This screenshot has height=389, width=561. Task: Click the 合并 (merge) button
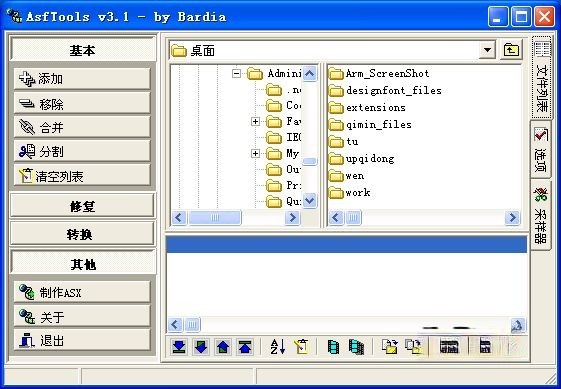pyautogui.click(x=82, y=127)
